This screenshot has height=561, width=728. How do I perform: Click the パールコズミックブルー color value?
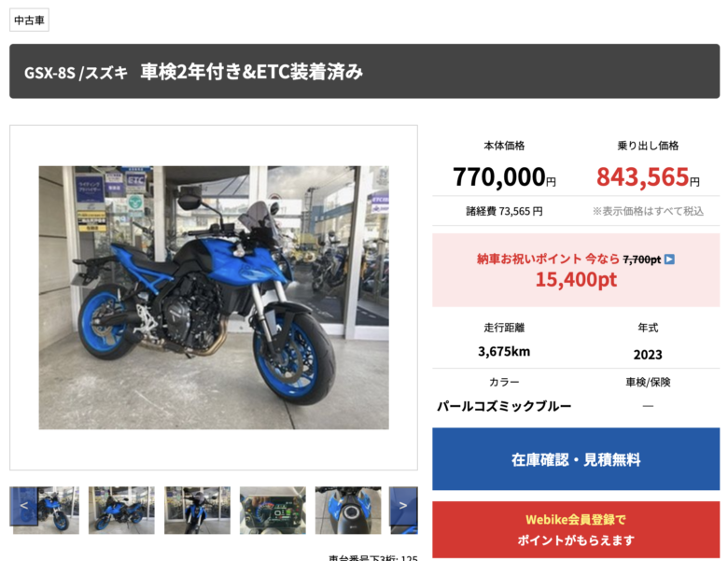[x=504, y=406]
